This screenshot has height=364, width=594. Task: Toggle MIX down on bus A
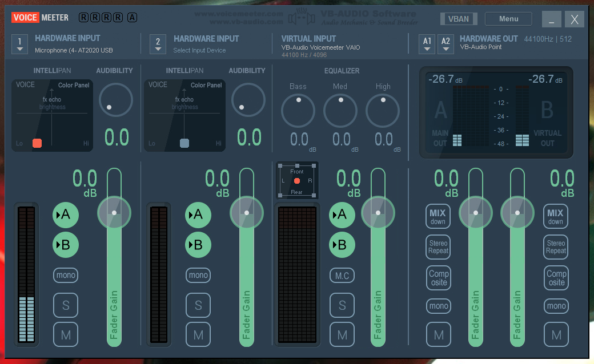(438, 216)
